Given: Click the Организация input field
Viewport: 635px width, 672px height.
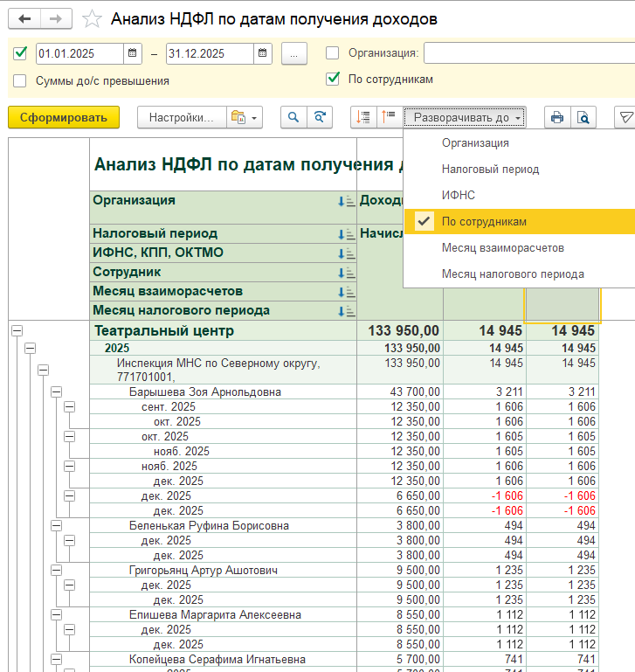Looking at the screenshot, I should click(528, 53).
